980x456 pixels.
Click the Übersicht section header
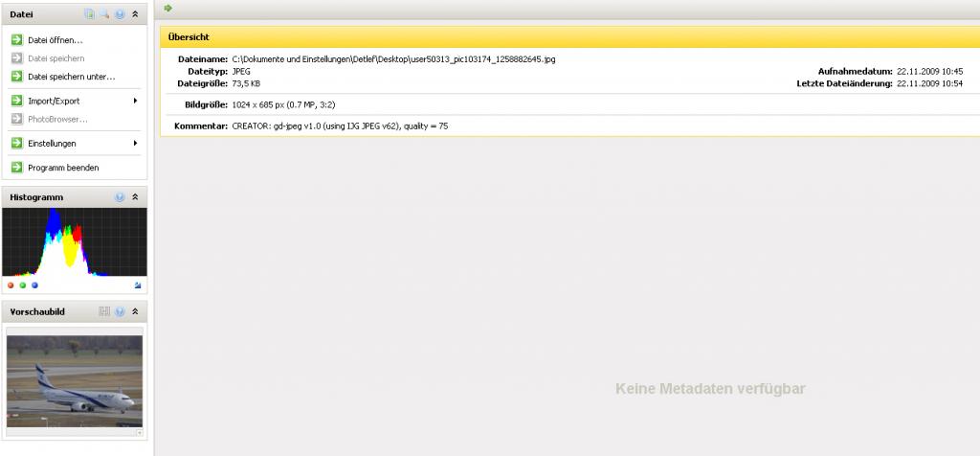[569, 37]
